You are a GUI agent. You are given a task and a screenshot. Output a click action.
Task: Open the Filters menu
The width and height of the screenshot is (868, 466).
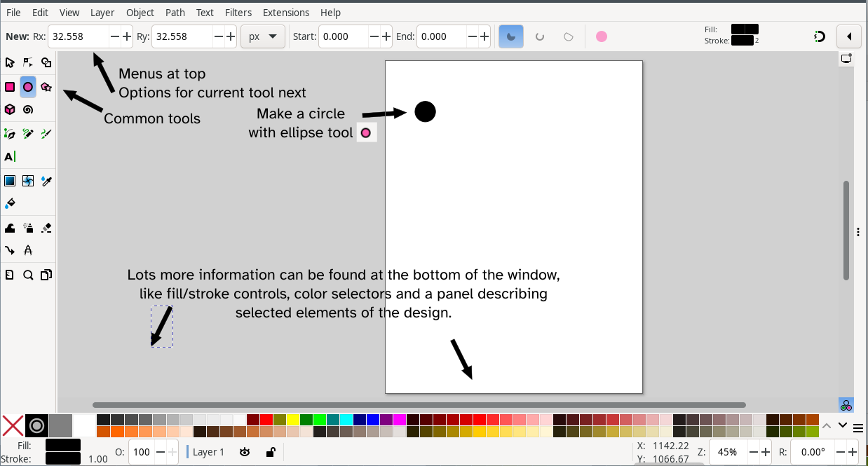[238, 13]
